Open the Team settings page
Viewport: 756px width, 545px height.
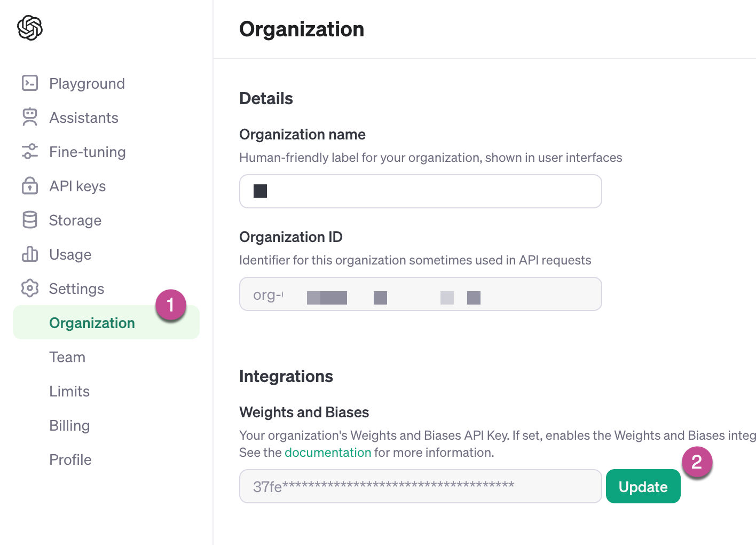(67, 357)
